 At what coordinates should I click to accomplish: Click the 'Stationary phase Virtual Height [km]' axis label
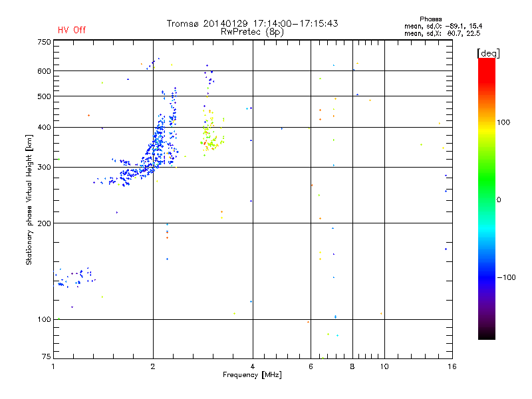(29, 199)
